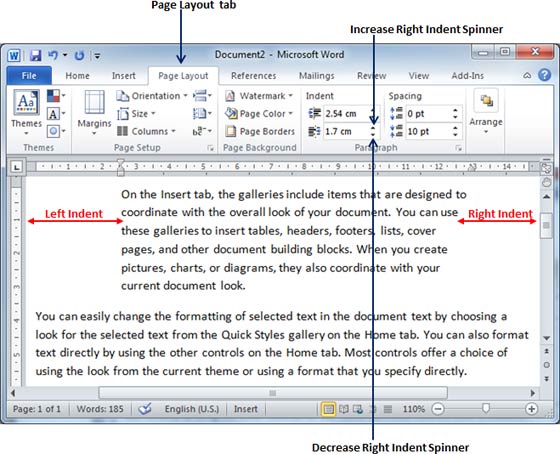Minimize the ribbon with the caret icon
This screenshot has height=454, width=560.
527,75
